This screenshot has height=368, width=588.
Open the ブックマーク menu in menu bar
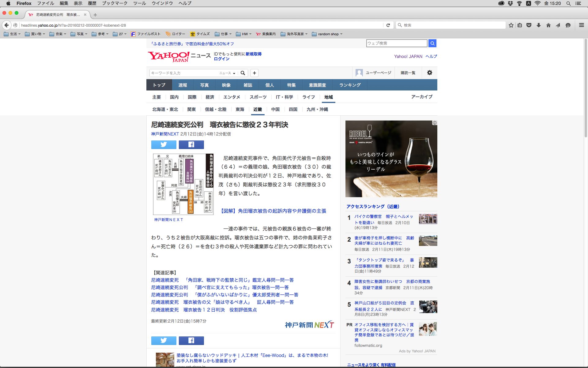tap(115, 3)
